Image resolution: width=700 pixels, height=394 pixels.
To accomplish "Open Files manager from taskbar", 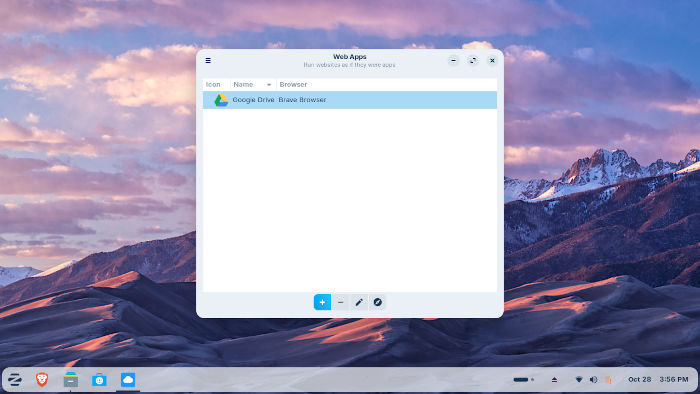I will 71,380.
